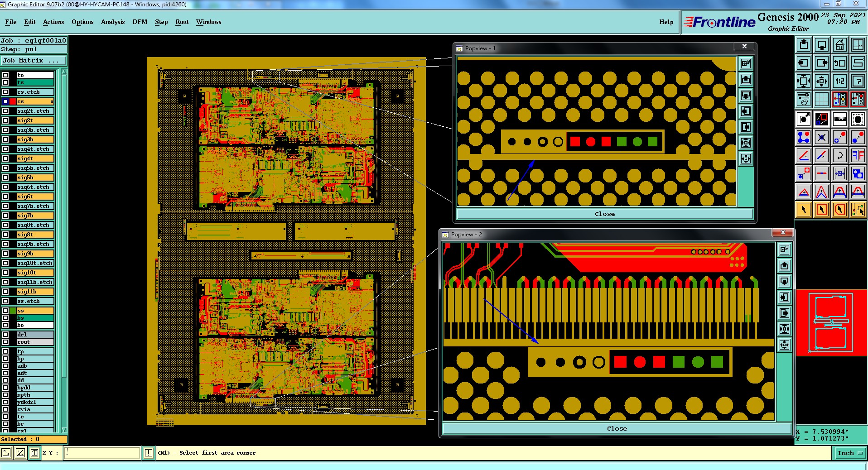868x470 pixels.
Task: Click the pan up icon in Popview - 1
Action: [746, 80]
